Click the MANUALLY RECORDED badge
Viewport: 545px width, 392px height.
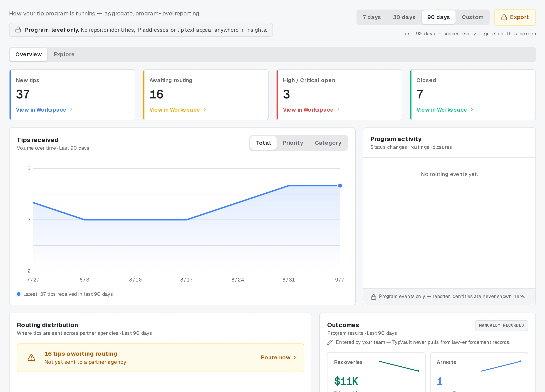coord(501,326)
